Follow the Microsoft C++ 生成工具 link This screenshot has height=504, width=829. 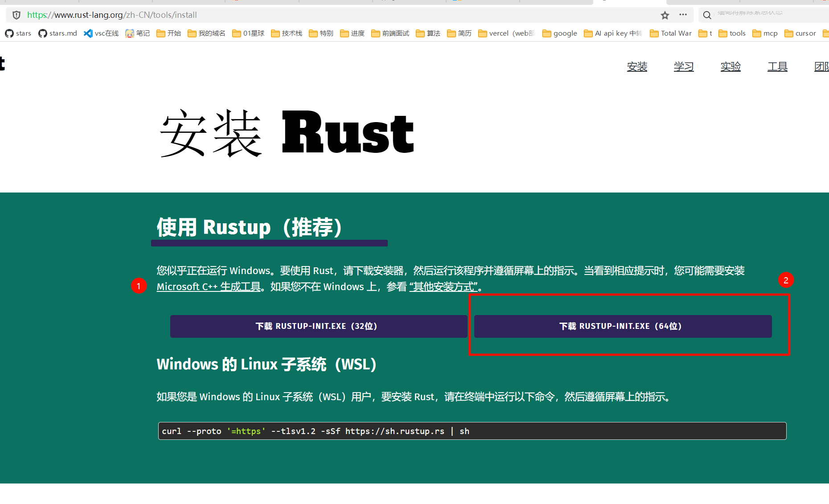209,287
